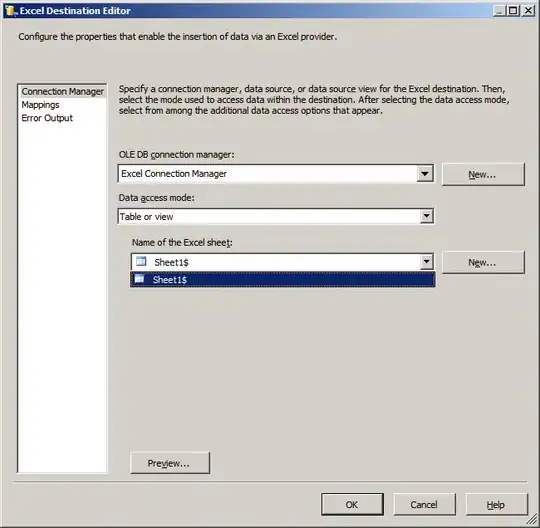The image size is (540, 528).
Task: Create a new OLE DB connection manager
Action: [483, 175]
